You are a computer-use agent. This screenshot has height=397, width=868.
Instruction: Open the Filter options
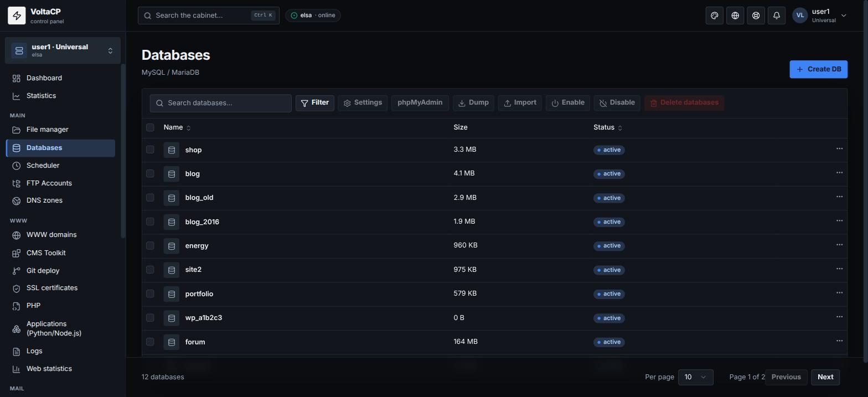(x=315, y=103)
